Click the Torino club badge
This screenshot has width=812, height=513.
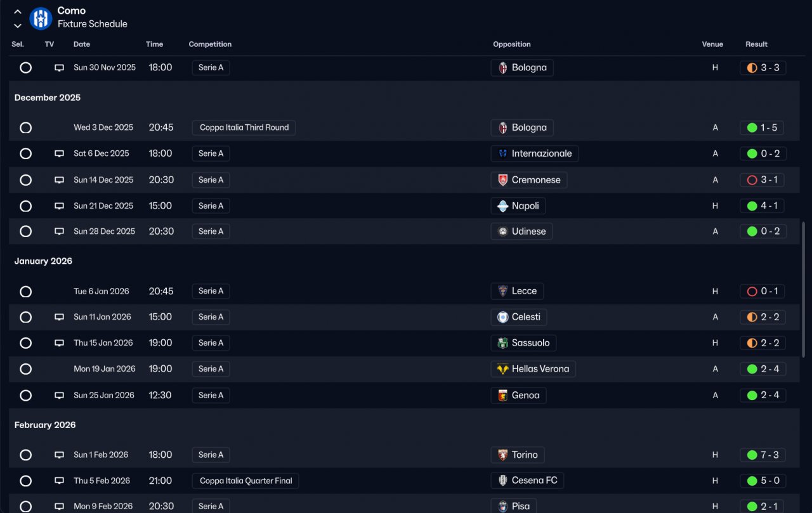click(x=503, y=455)
